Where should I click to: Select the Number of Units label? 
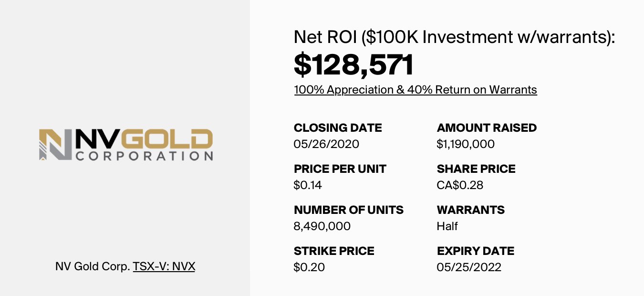click(x=349, y=210)
